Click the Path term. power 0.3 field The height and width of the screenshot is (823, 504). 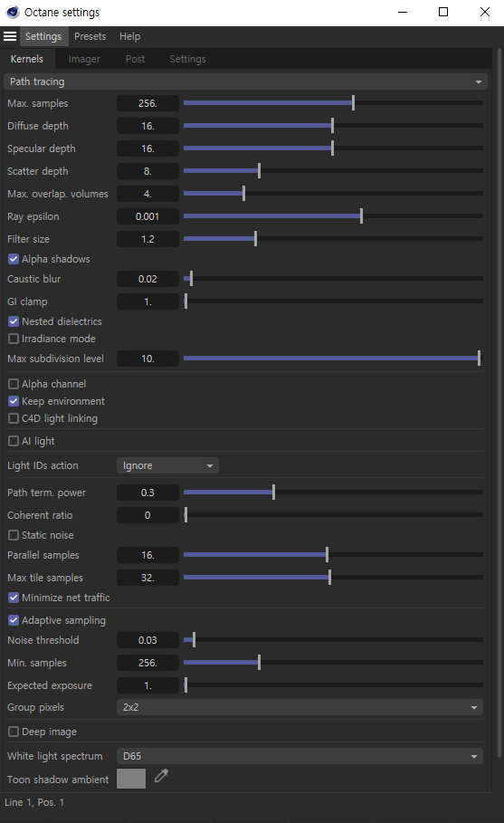[147, 493]
